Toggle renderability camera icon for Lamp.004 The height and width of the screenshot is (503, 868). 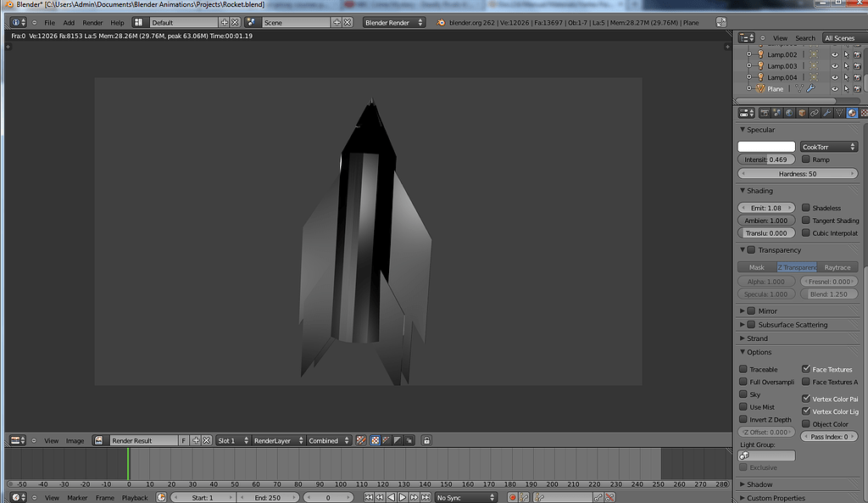pos(858,77)
